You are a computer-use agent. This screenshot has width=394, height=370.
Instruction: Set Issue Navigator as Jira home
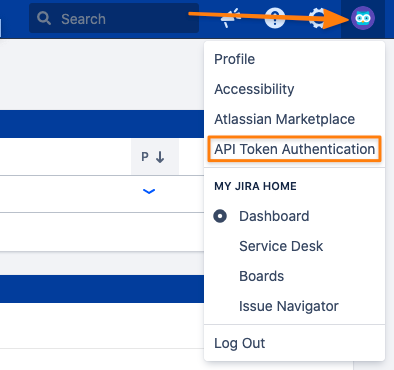click(x=289, y=306)
